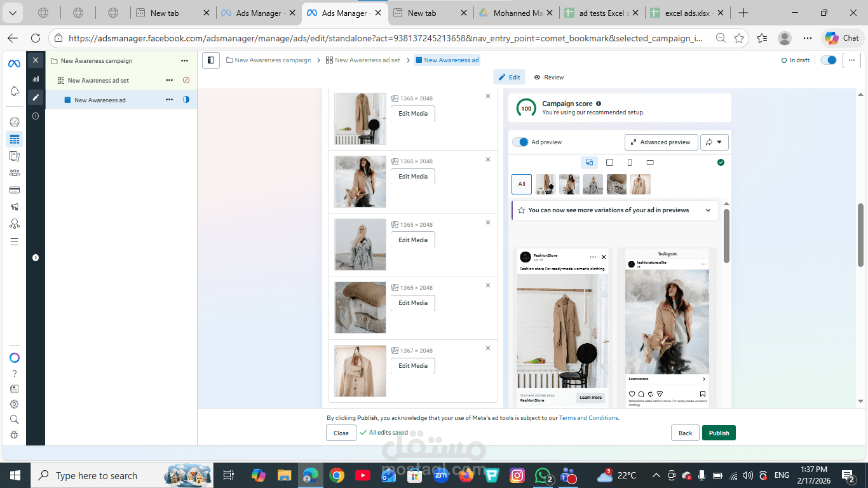Click the edit pencil icon in the dark panel
Screen dimensions: 868x488
point(36,97)
